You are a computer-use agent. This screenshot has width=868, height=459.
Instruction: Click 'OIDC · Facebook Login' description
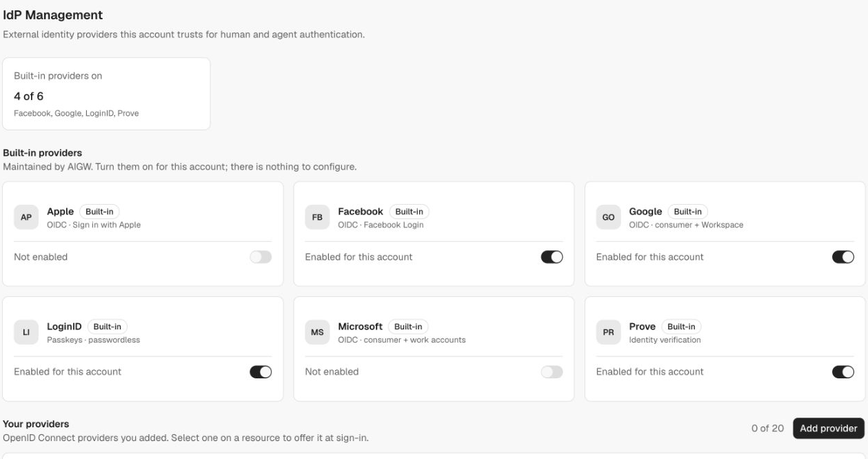(381, 225)
